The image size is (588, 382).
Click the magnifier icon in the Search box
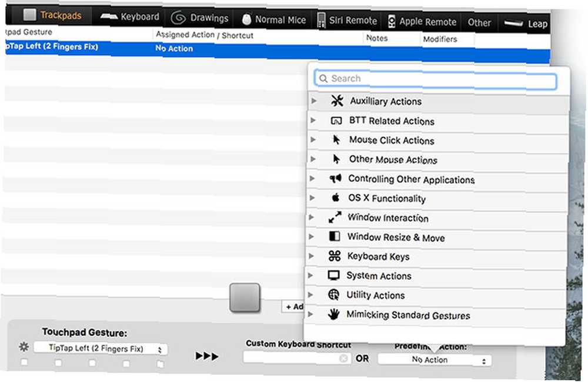click(x=323, y=78)
